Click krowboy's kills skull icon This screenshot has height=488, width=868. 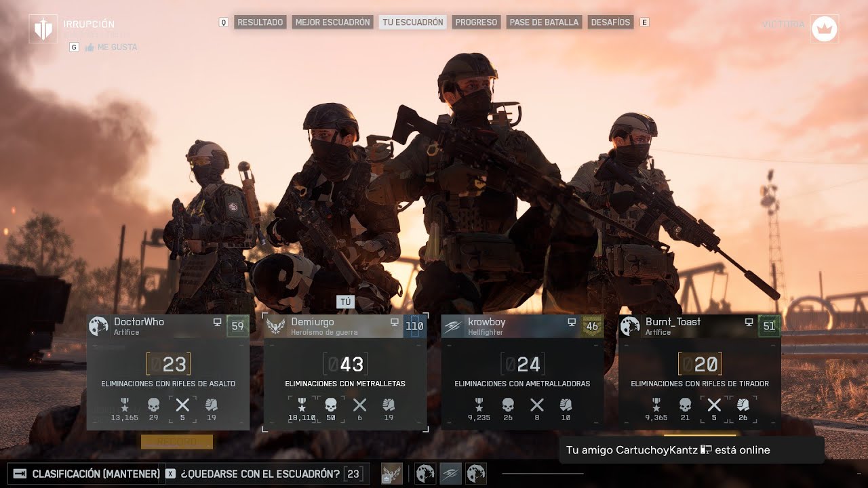(508, 405)
